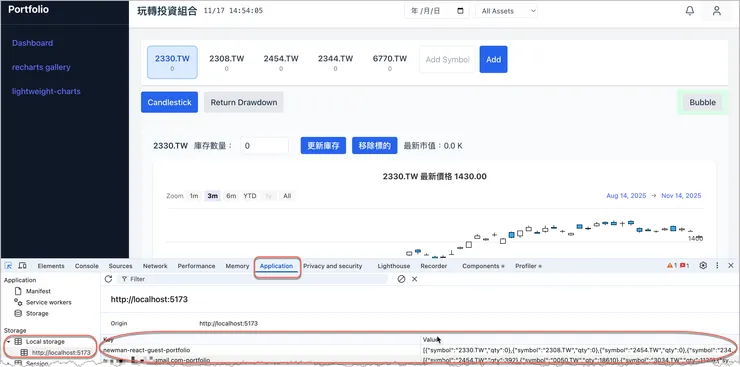Click the notification bell icon
The width and height of the screenshot is (740, 367).
tap(690, 11)
